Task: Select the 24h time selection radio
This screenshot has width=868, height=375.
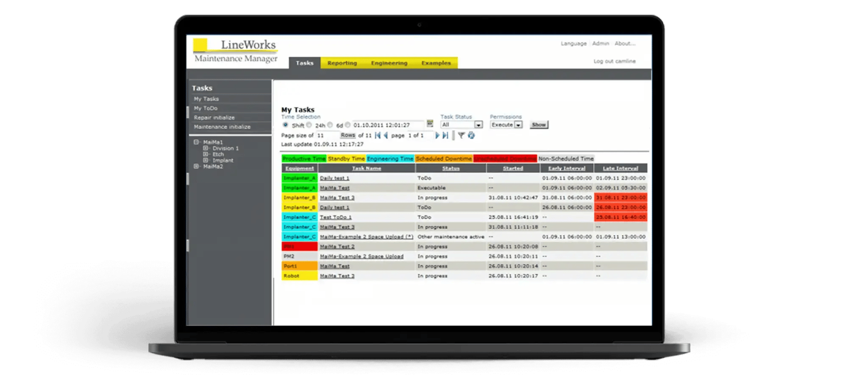Action: [309, 125]
